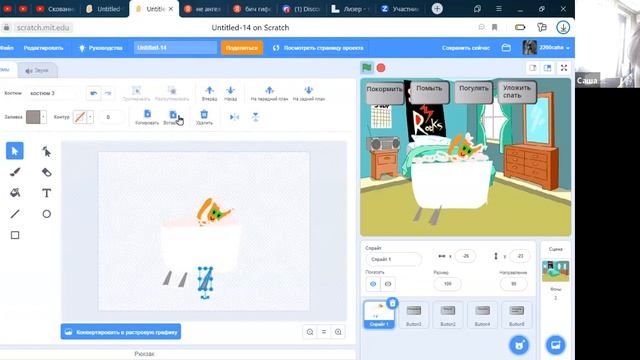Open the Sounds tab
Image resolution: width=640 pixels, height=360 pixels.
[x=37, y=71]
